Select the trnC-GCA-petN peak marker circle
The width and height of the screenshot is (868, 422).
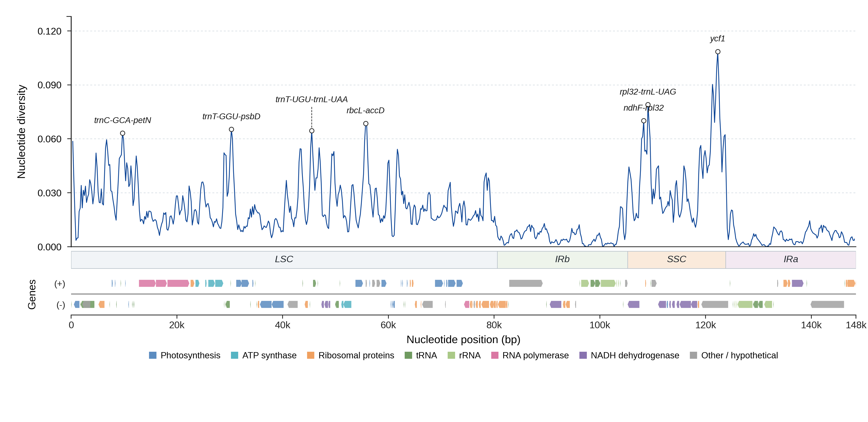click(123, 133)
